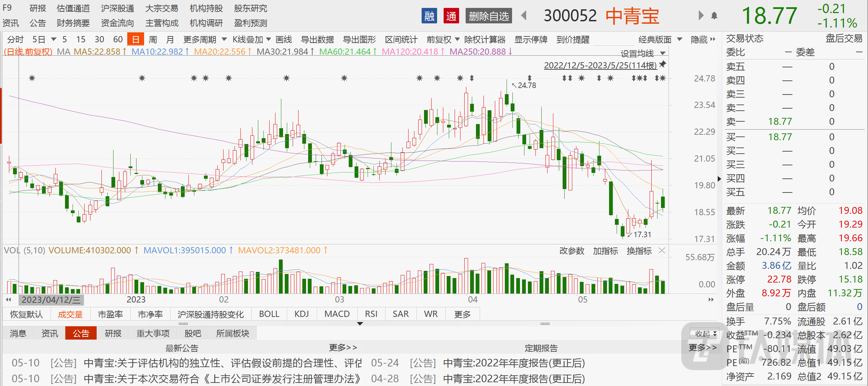The height and width of the screenshot is (386, 868).
Task: Click 删除自选 button
Action: click(489, 16)
